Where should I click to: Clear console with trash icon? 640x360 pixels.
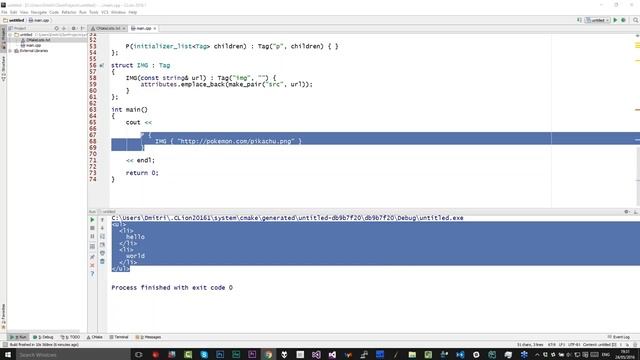[102, 261]
